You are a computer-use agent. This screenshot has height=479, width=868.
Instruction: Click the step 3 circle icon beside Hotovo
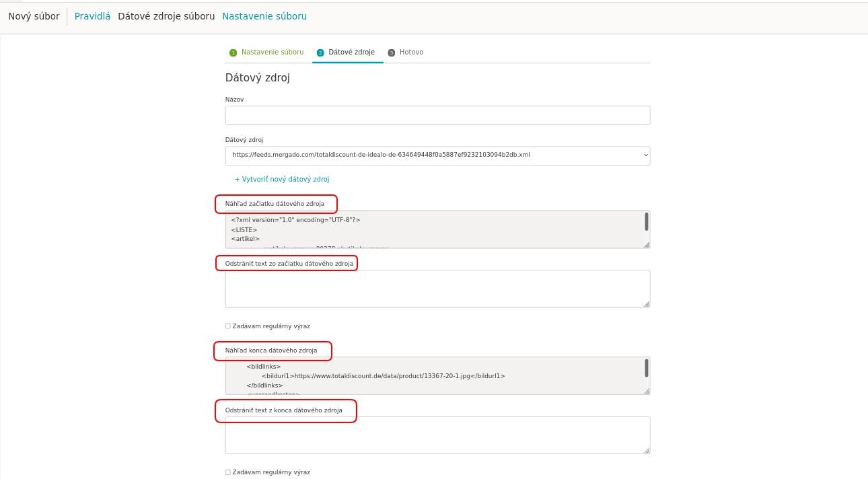click(x=392, y=52)
